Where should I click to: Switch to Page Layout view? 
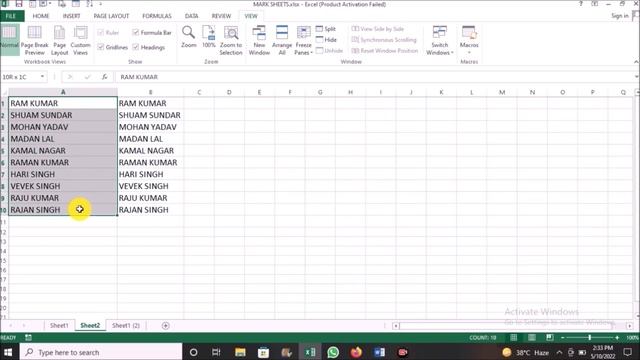(x=59, y=40)
